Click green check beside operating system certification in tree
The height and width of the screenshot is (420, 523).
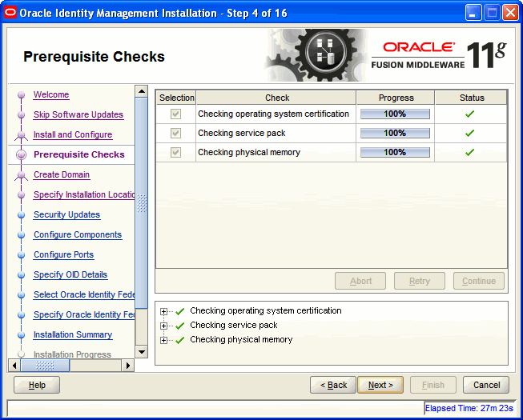(x=179, y=311)
